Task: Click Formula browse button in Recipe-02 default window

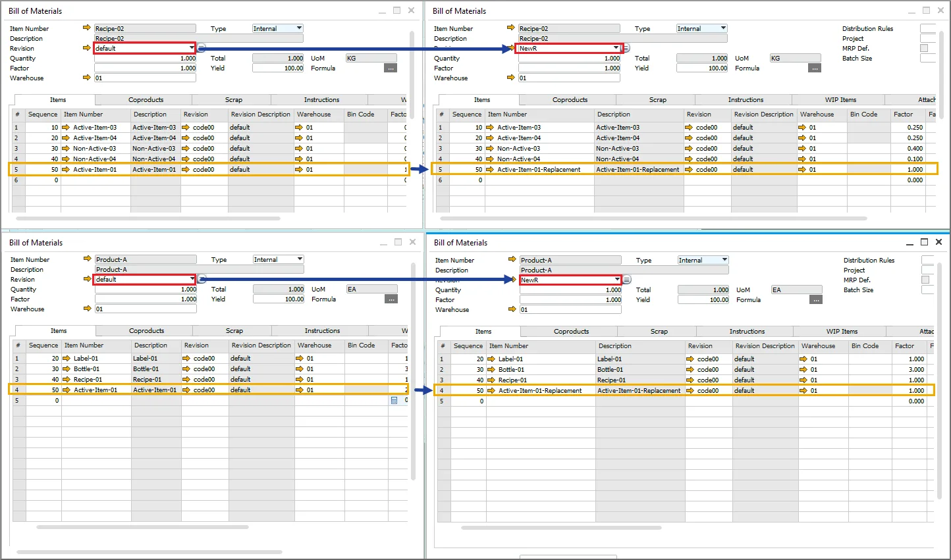Action: tap(391, 68)
